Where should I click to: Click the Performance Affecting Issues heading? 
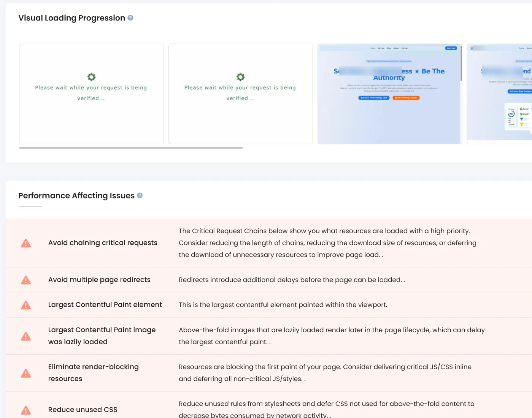tap(76, 196)
